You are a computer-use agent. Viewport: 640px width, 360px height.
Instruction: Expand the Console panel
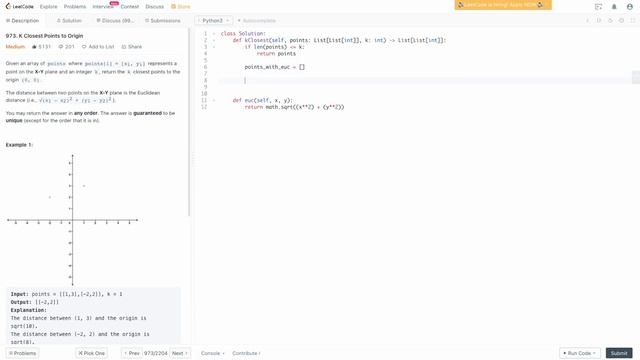click(x=212, y=353)
